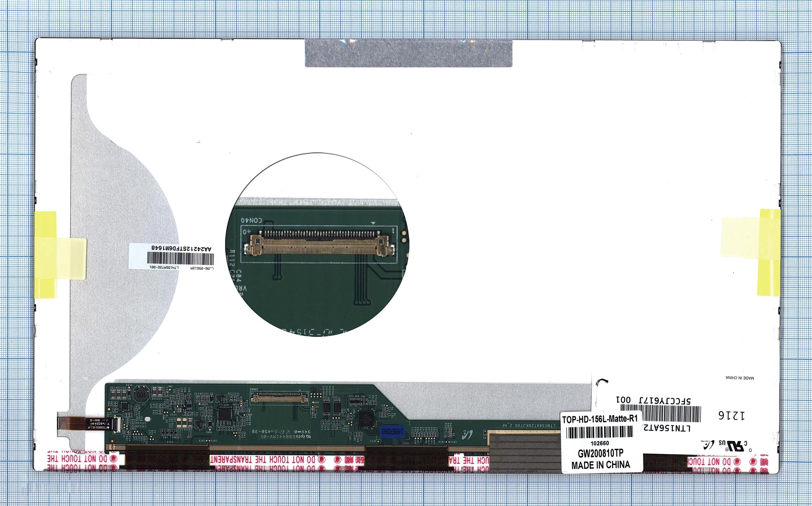Click the gray foil strip at the panel top
Screen dimensions: 812x506
408,53
